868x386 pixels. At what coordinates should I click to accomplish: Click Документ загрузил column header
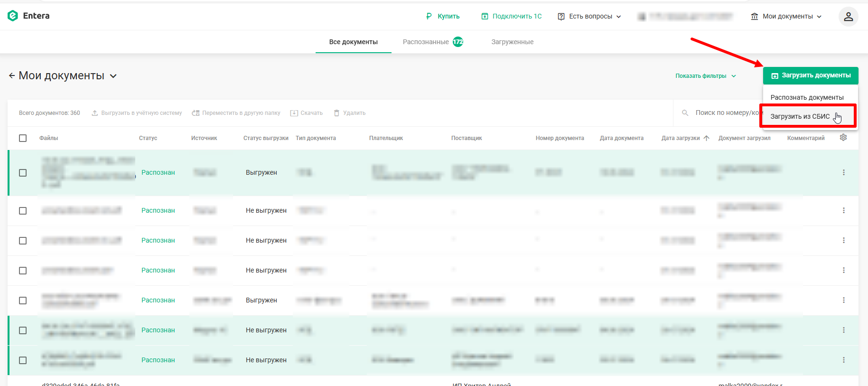(745, 138)
